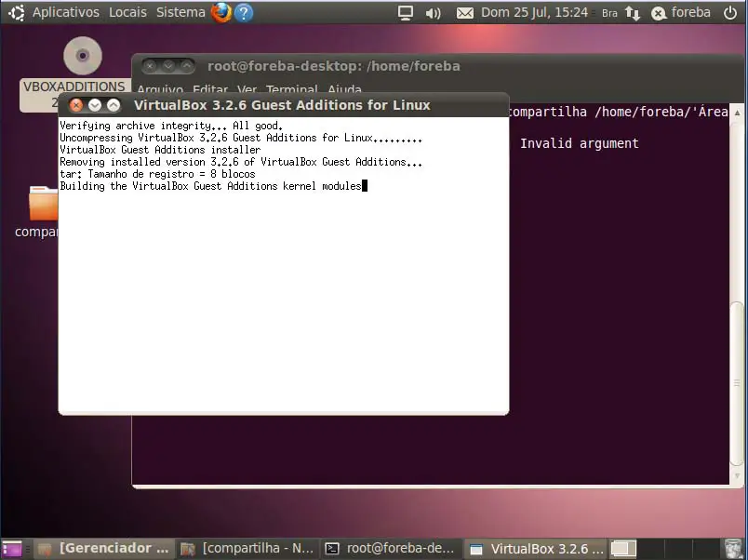Minimize the VirtualBox Guest Additions installer window
This screenshot has width=748, height=560.
tap(95, 105)
